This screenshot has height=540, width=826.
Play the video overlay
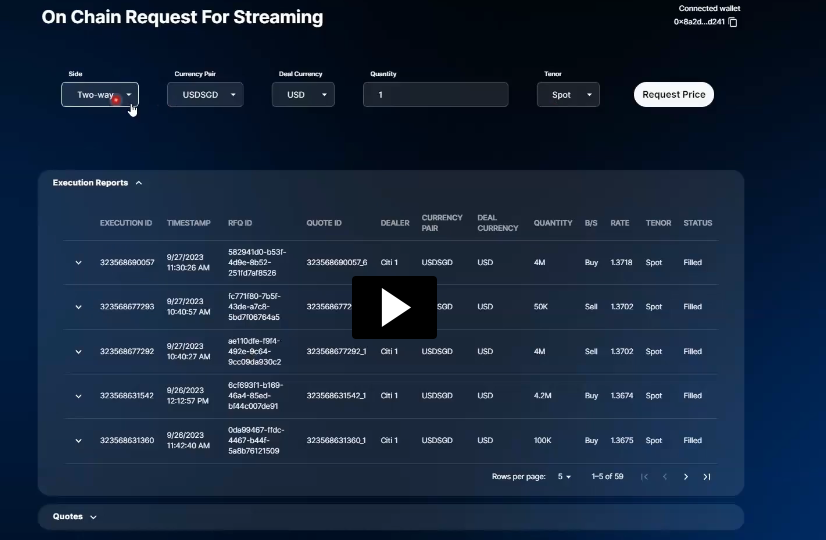click(x=394, y=307)
